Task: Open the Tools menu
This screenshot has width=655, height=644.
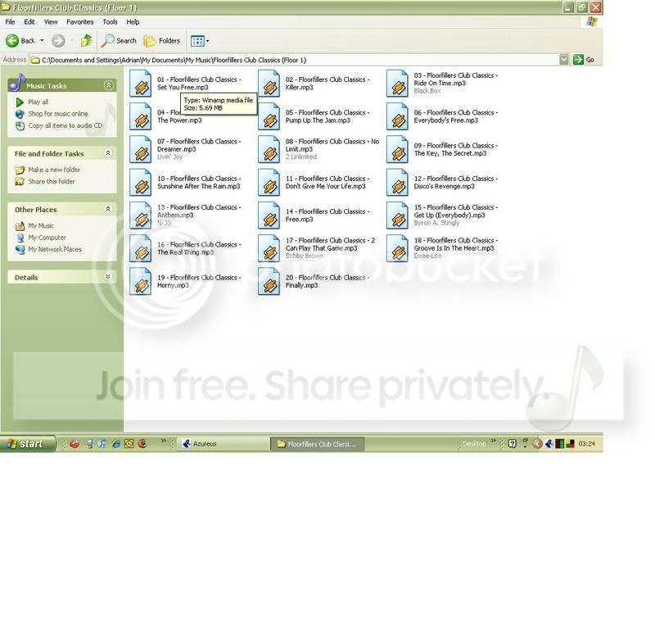Action: pyautogui.click(x=110, y=22)
